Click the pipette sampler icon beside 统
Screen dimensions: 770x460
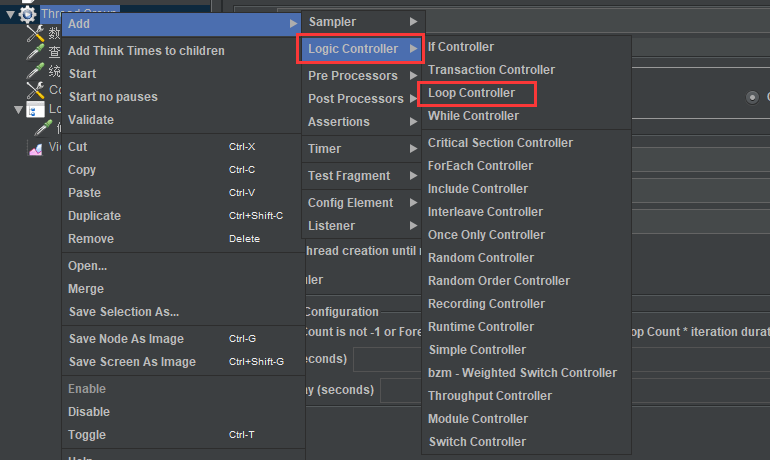(x=35, y=71)
